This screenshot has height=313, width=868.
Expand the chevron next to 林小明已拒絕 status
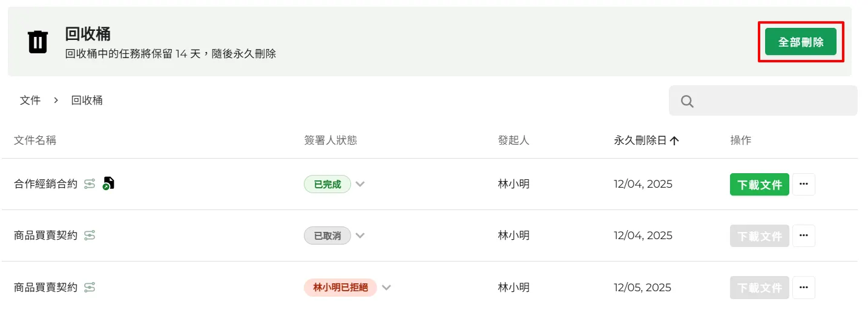(386, 287)
